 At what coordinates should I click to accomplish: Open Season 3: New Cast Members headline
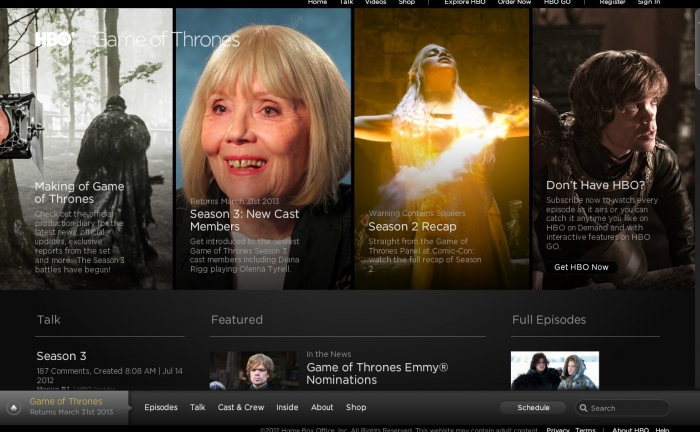coord(244,220)
